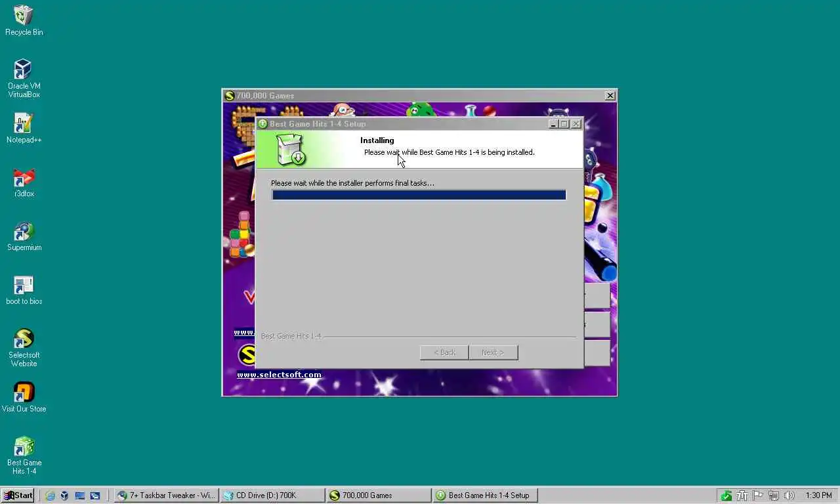Image resolution: width=840 pixels, height=504 pixels.
Task: Click the Setup title bar icon
Action: point(262,124)
